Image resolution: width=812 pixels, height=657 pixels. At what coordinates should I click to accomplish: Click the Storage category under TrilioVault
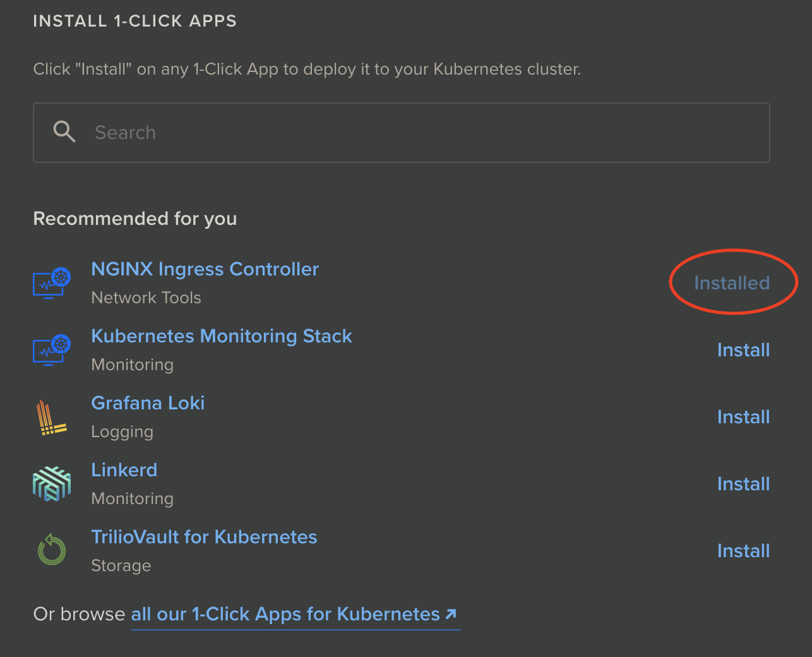[121, 565]
